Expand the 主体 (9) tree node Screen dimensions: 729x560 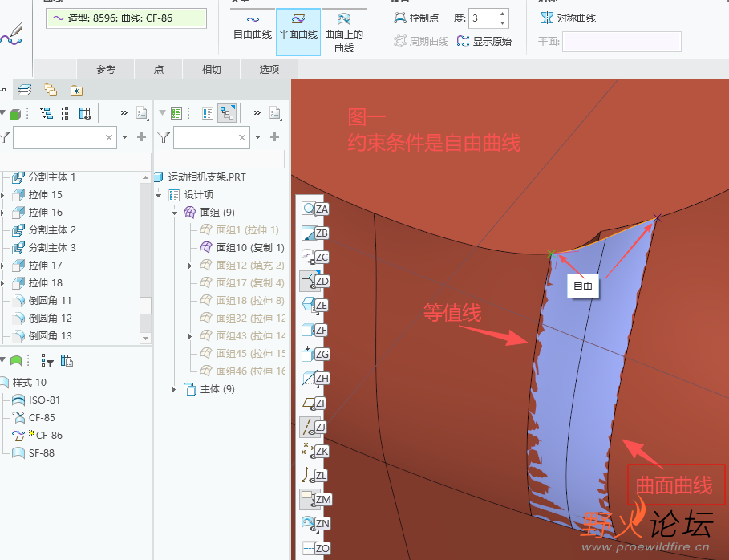pyautogui.click(x=174, y=389)
